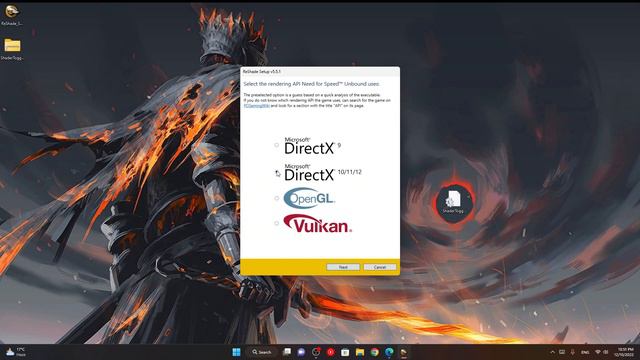Screen dimensions: 640x360
Task: Select the Vulkan radio button
Action: [276, 223]
